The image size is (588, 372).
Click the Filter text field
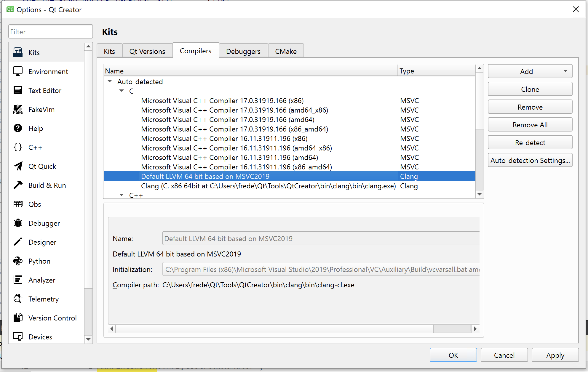(x=50, y=32)
